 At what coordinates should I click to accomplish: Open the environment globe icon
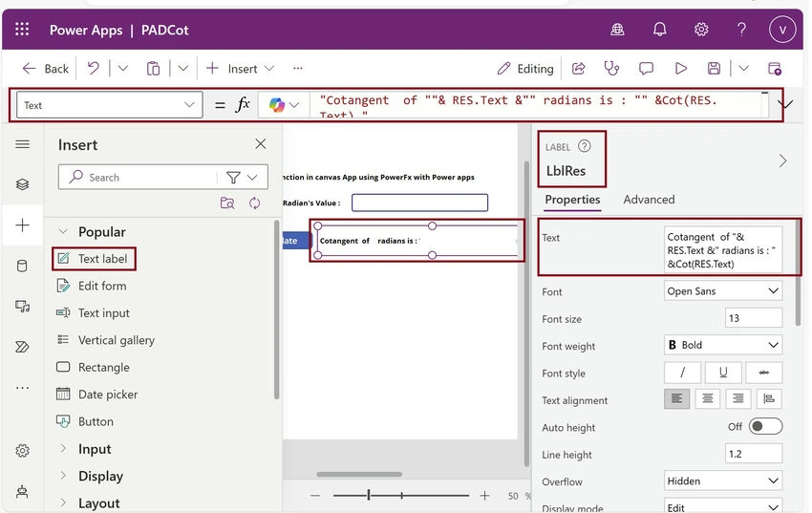point(617,30)
